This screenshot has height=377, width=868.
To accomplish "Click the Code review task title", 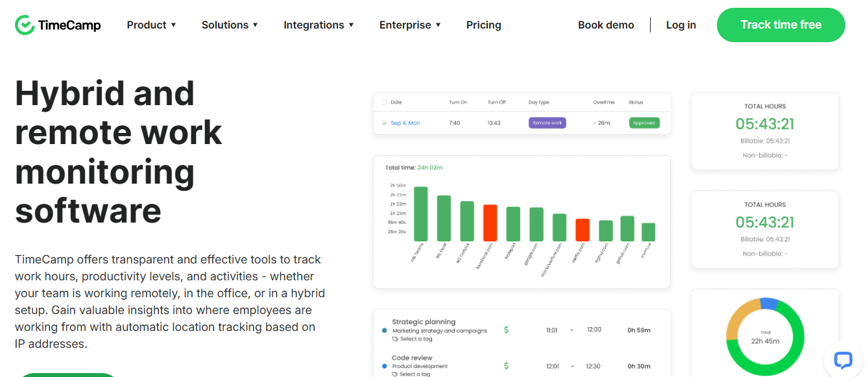I will click(x=412, y=358).
